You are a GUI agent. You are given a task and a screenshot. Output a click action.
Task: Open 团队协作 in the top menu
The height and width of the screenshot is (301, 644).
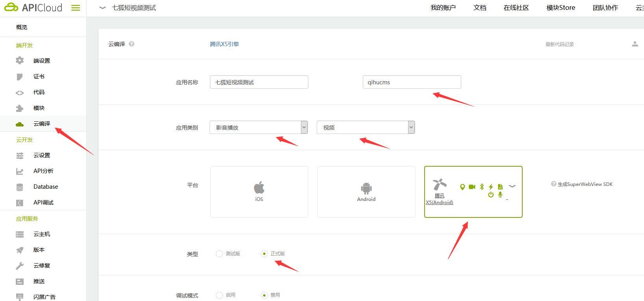click(605, 8)
